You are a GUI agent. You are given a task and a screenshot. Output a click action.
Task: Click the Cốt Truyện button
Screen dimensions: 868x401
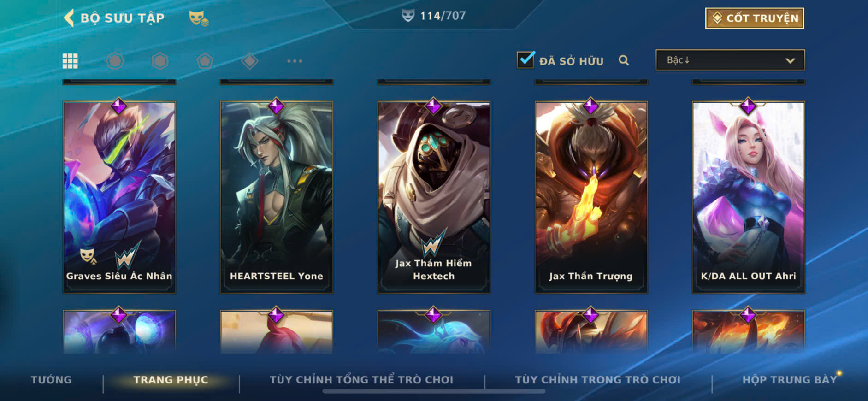(755, 18)
